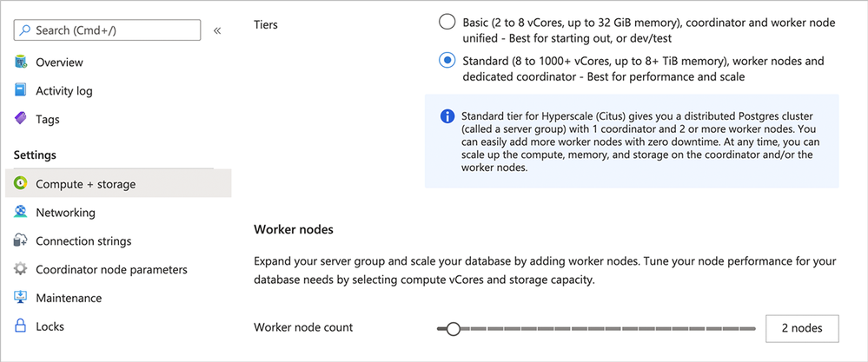Click the Compute + storage icon
Viewport: 868px width, 362px height.
coord(21,184)
